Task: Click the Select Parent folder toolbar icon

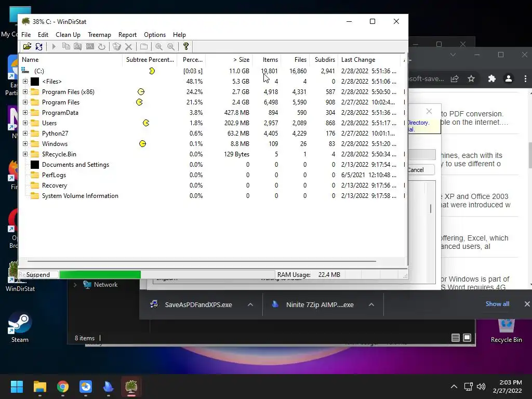Action: [x=144, y=46]
